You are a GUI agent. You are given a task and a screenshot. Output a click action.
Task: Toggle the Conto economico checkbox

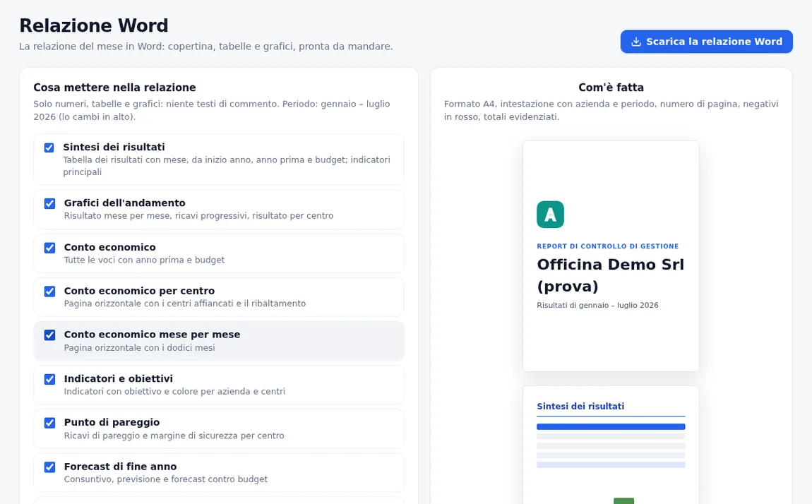[49, 248]
